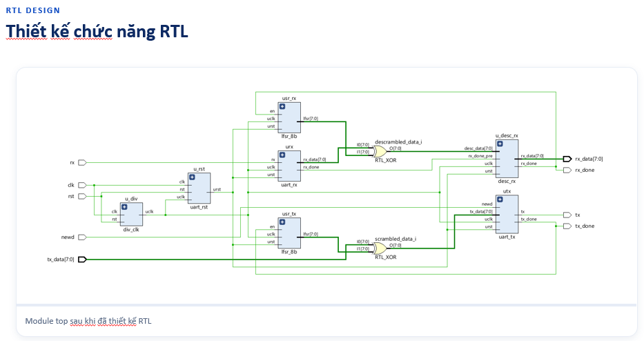
Task: Click RTL_XOR label under scrambled_data_i gate
Action: [386, 257]
